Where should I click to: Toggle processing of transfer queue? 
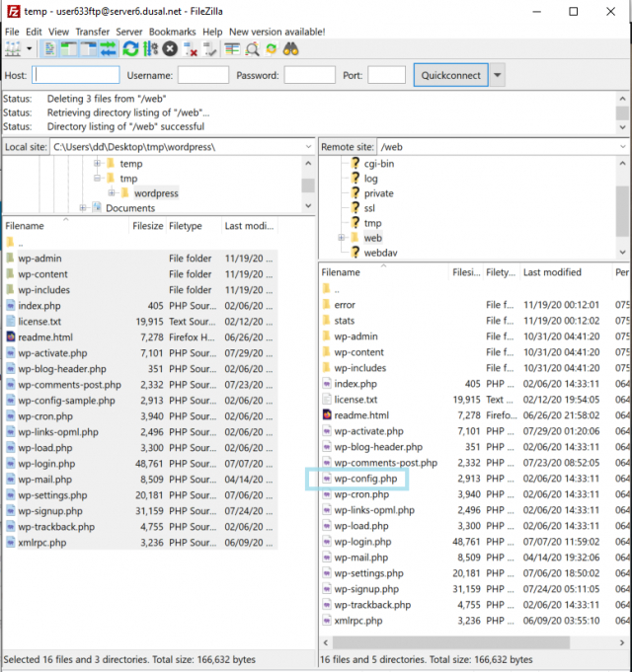150,49
